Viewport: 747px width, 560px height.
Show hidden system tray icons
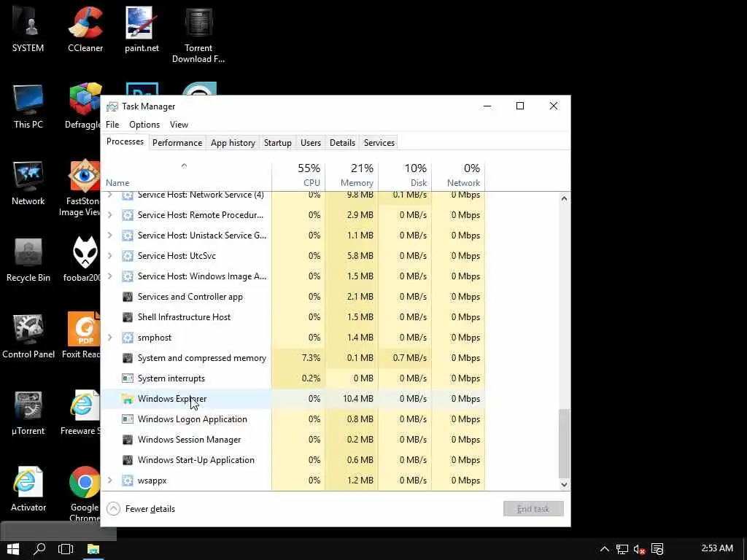click(x=604, y=549)
